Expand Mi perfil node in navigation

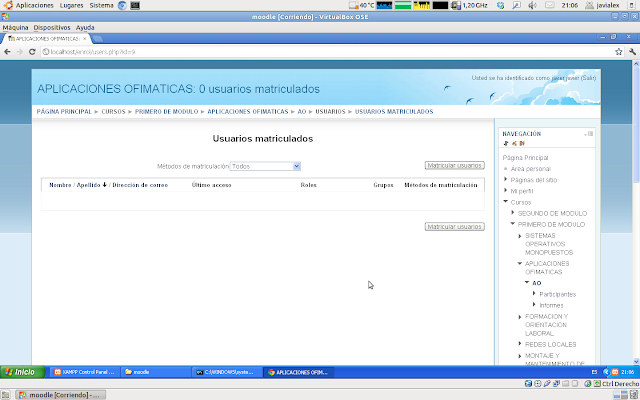506,190
